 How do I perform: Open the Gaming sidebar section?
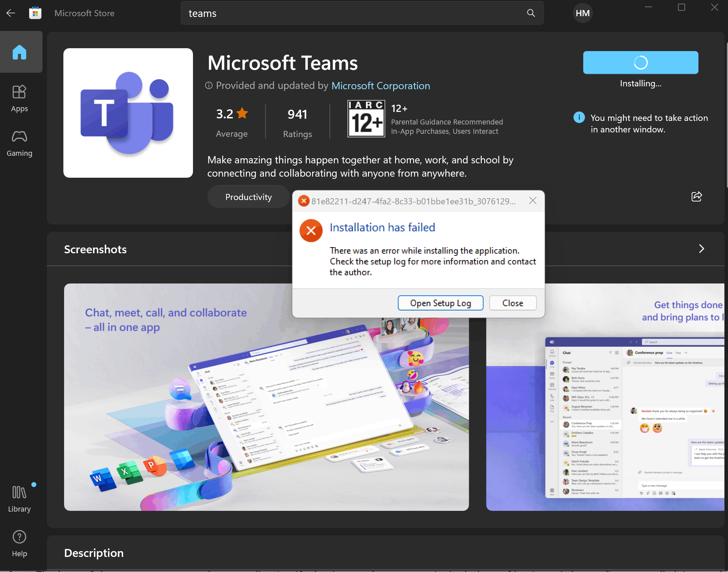(19, 143)
